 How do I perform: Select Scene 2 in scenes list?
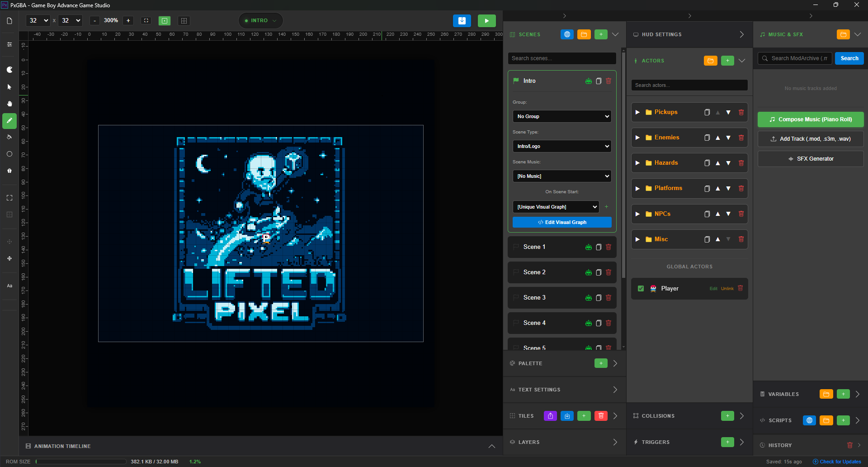[562, 272]
